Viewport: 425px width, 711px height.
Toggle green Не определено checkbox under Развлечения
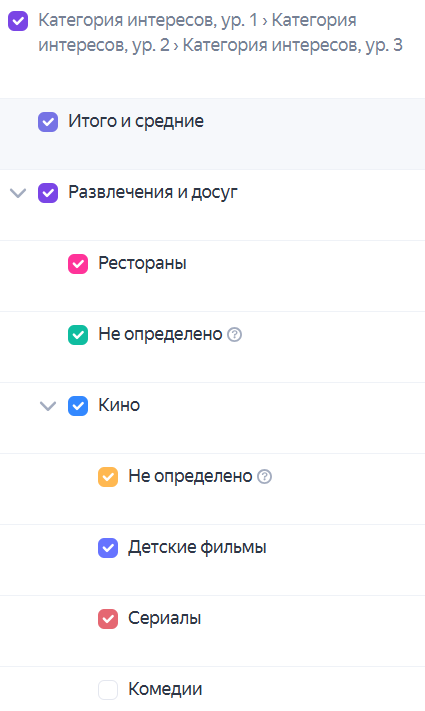point(78,335)
